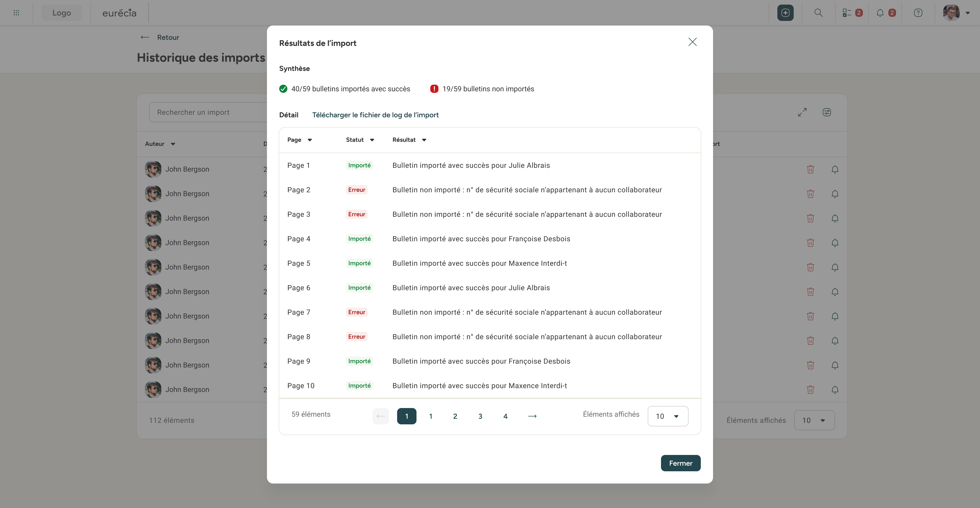Go to pagination page 3
980x508 pixels.
pyautogui.click(x=480, y=416)
